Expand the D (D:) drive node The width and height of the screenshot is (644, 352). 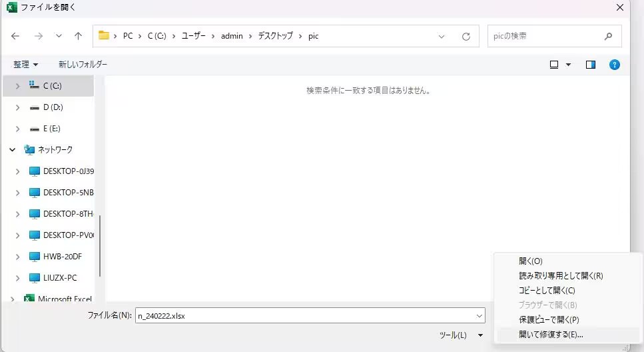coord(17,107)
